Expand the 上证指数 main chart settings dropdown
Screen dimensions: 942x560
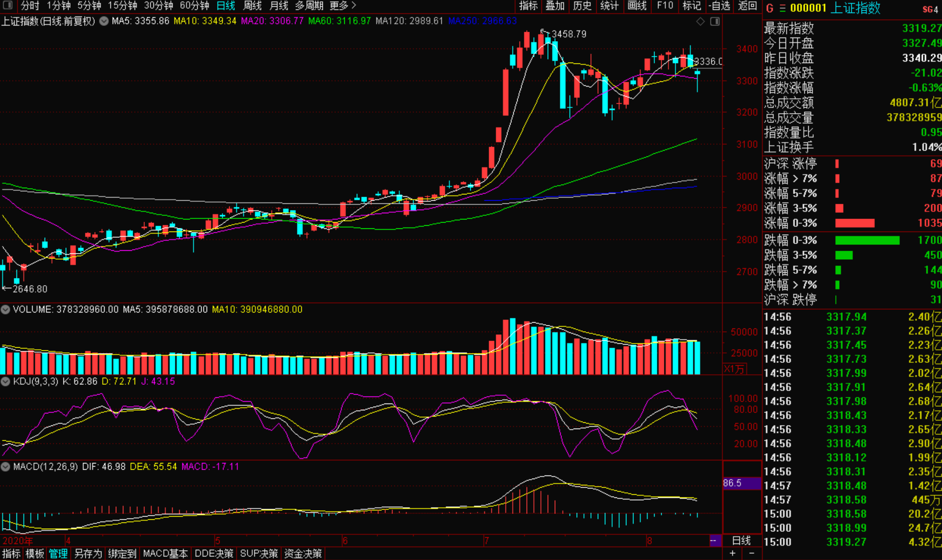104,21
